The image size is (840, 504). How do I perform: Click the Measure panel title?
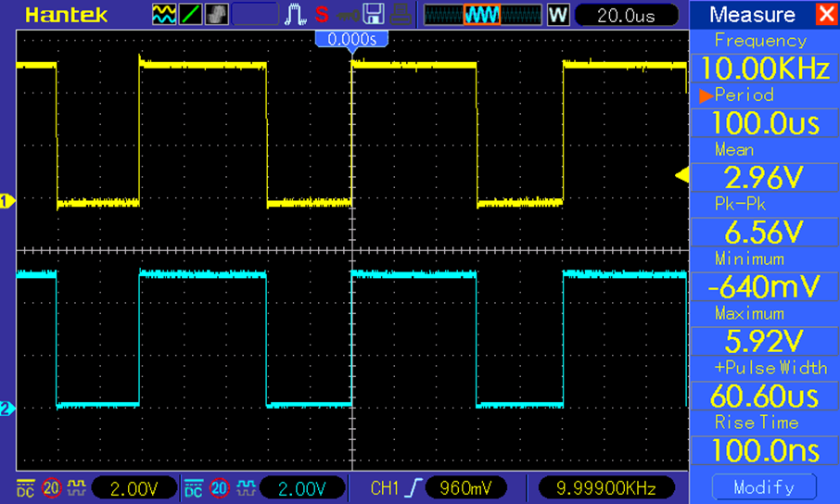pyautogui.click(x=752, y=15)
